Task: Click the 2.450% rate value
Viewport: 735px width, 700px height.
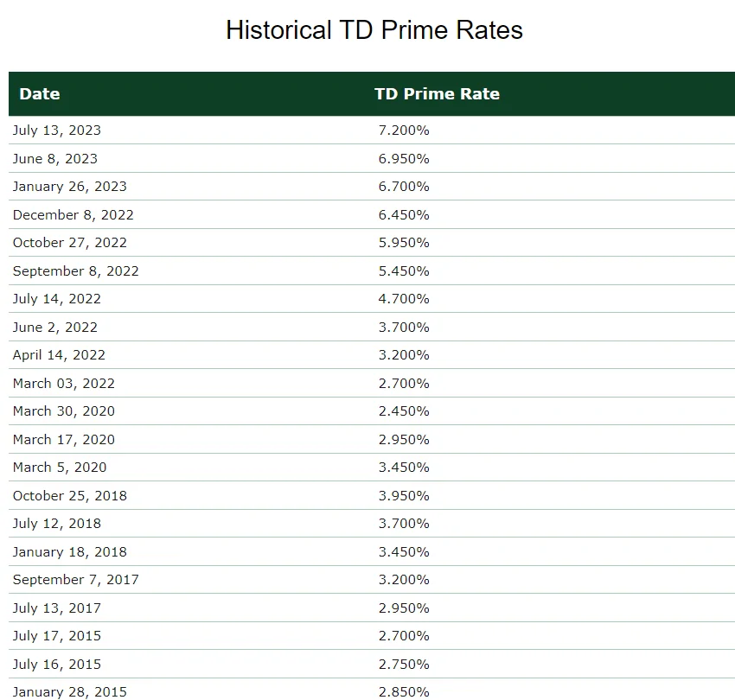Action: click(404, 410)
